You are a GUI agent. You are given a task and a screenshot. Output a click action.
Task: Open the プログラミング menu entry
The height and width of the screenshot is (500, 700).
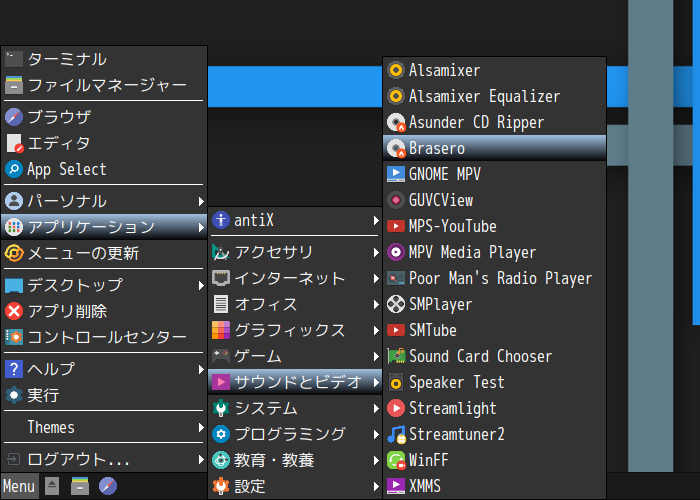(x=295, y=434)
